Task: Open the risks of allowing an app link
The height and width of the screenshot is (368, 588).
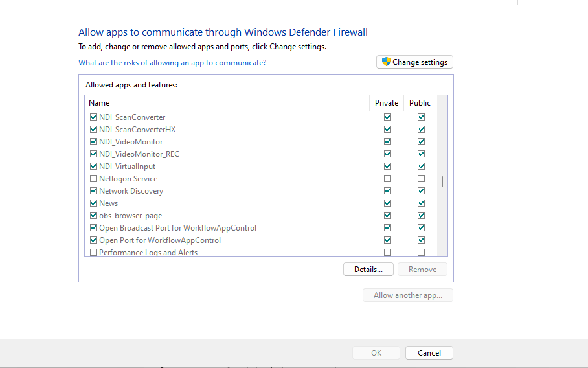Action: [172, 63]
